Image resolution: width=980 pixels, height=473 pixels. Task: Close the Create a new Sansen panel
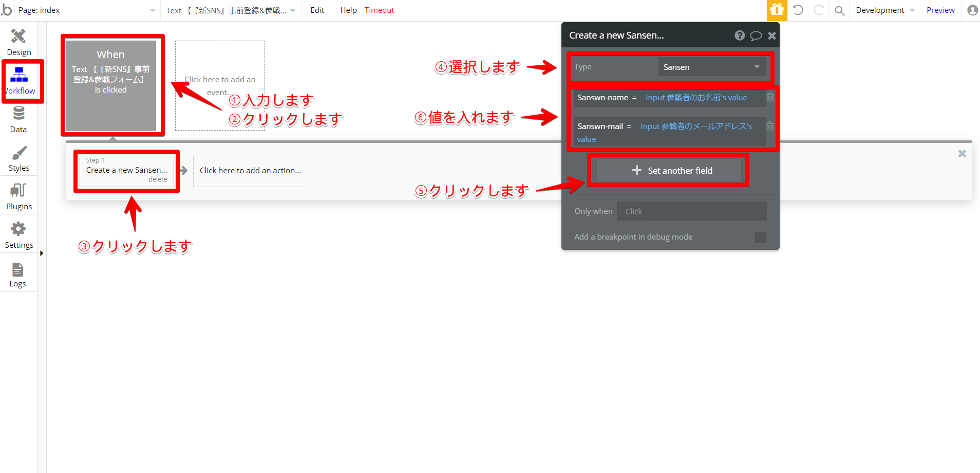[x=771, y=35]
